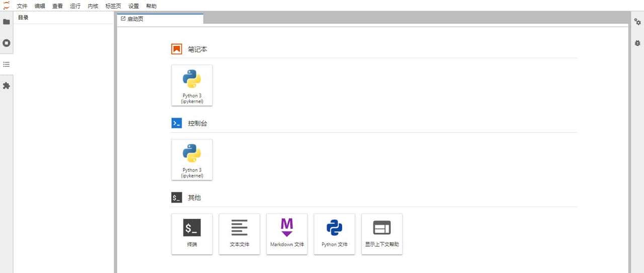The image size is (644, 273).
Task: Open 显示上下文帮助 contextual help card
Action: pos(382,234)
